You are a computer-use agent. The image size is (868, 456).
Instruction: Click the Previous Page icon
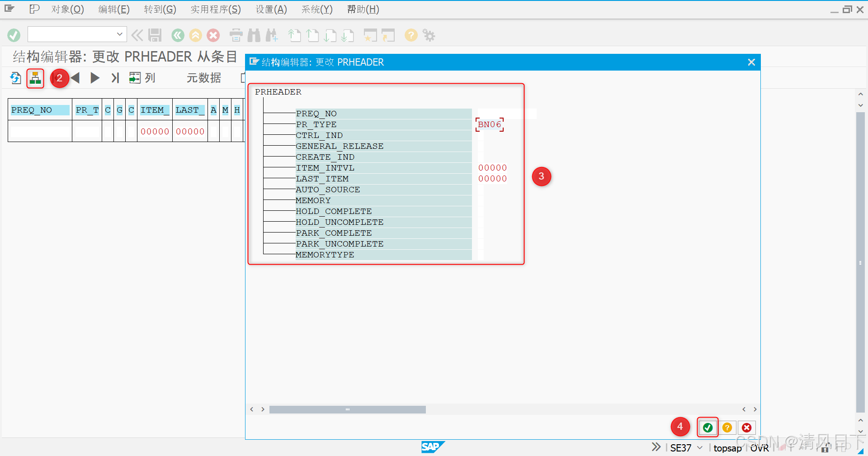click(312, 35)
